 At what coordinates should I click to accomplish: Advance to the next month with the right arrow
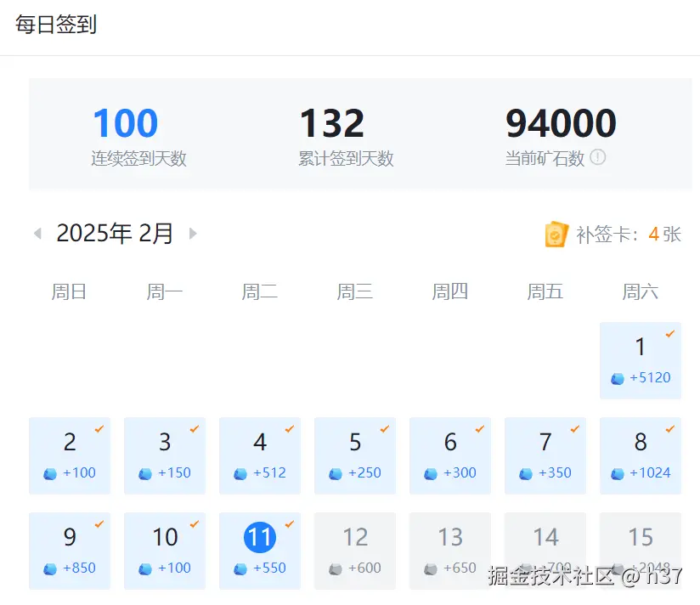click(192, 233)
